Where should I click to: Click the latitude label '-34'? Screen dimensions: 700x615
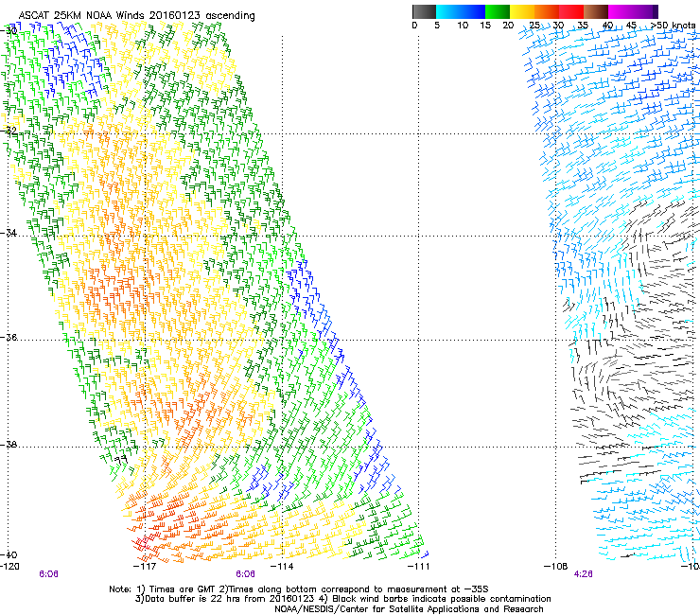(x=9, y=233)
